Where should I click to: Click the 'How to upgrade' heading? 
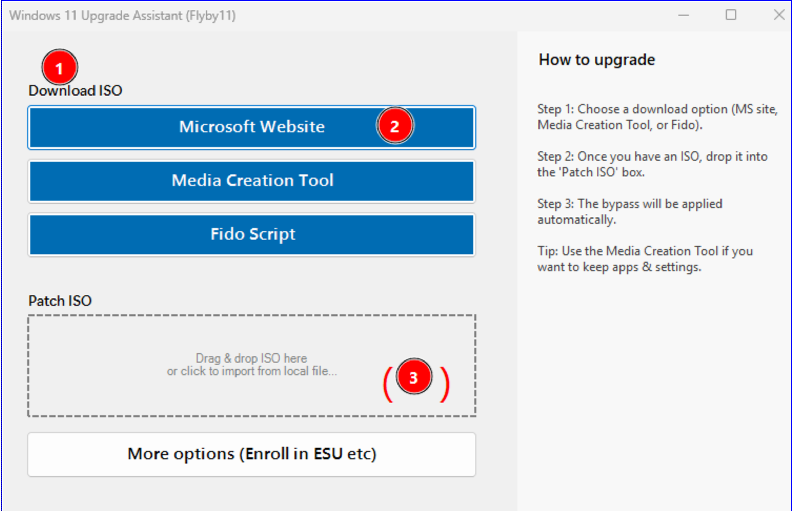point(597,60)
